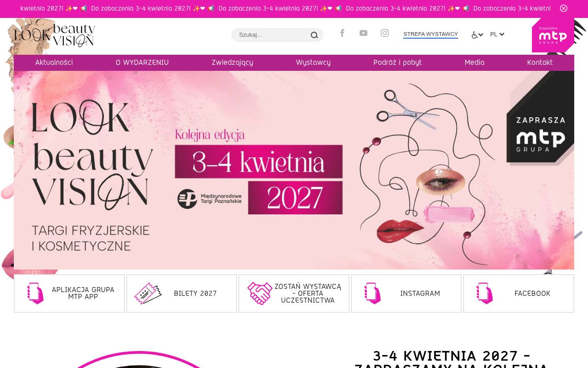Open the Aktualności menu item

(x=54, y=63)
